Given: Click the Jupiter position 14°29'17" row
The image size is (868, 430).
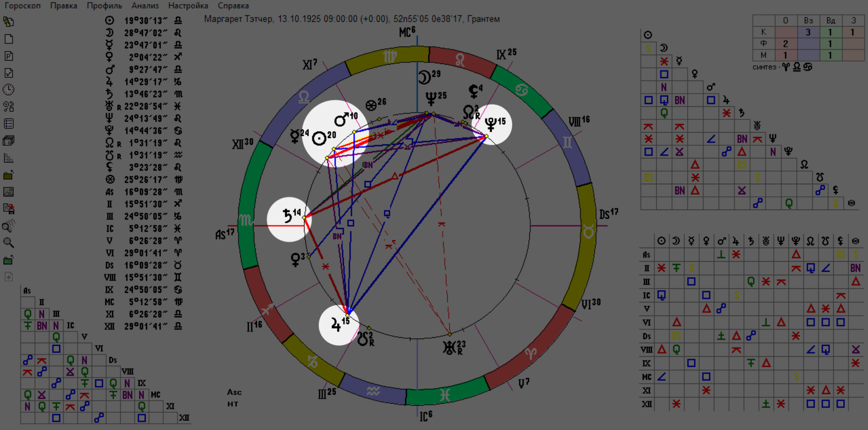Looking at the screenshot, I should pos(143,81).
